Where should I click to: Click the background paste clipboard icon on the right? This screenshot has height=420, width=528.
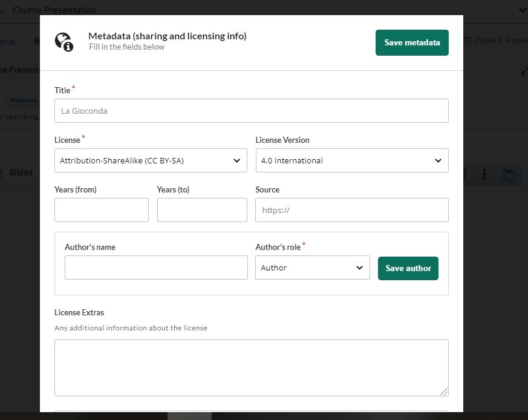(x=509, y=175)
